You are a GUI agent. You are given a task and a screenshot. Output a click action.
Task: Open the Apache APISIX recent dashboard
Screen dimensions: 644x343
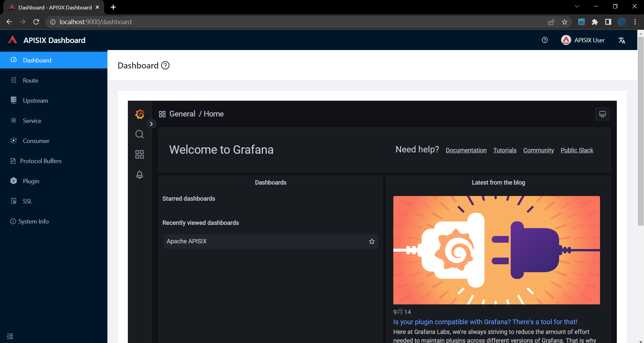click(270, 241)
